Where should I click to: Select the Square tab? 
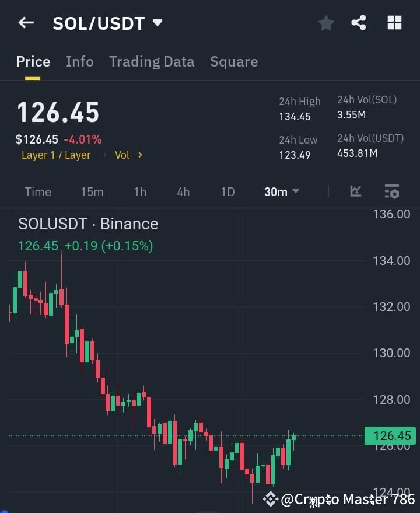click(233, 61)
